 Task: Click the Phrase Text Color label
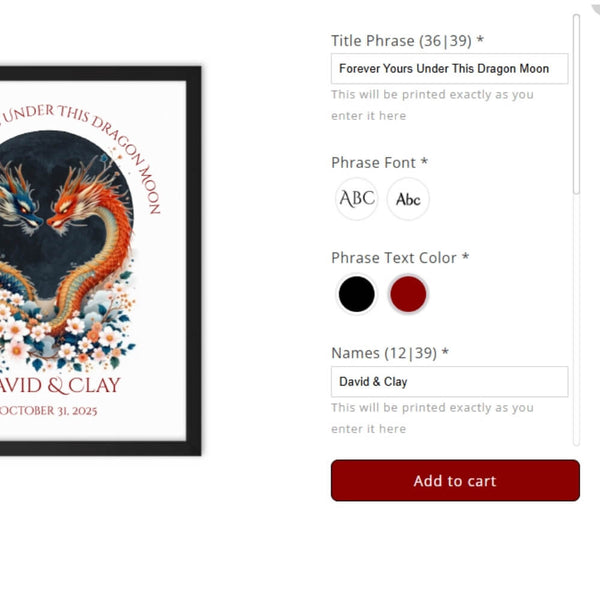pos(400,258)
